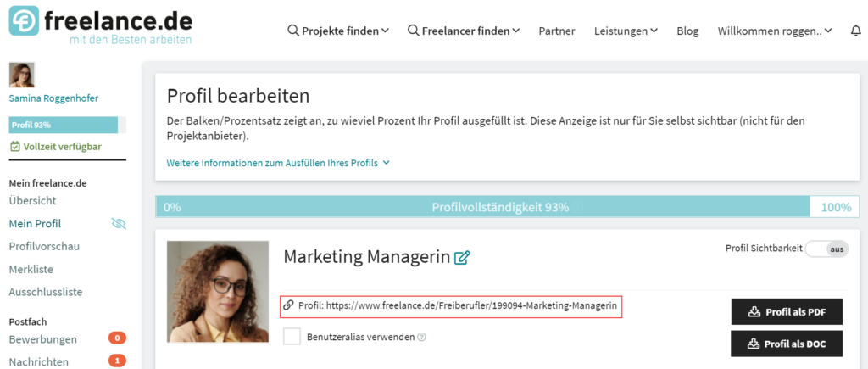
Task: Click the large profile photo thumbnail
Action: 210,294
